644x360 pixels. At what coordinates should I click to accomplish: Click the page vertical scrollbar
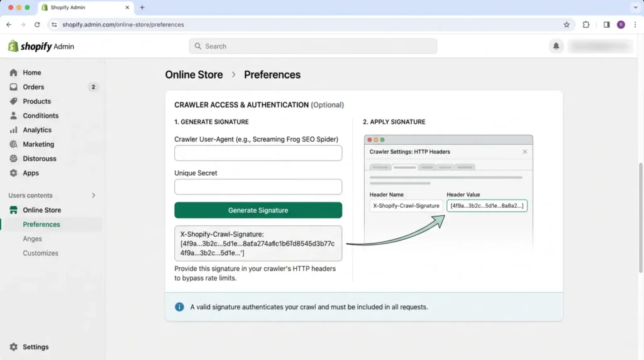(641, 218)
